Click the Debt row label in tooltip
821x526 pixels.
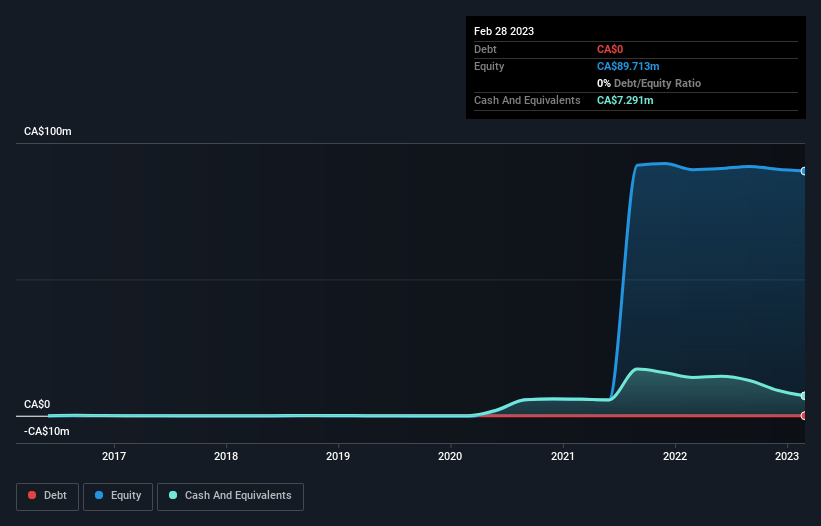485,50
